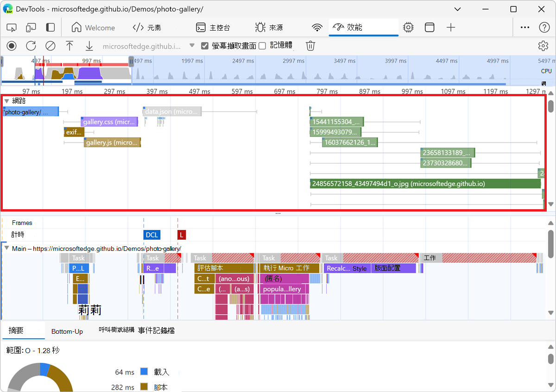The image size is (556, 392).
Task: Select the 執行 Micro 工作 entry
Action: (290, 268)
